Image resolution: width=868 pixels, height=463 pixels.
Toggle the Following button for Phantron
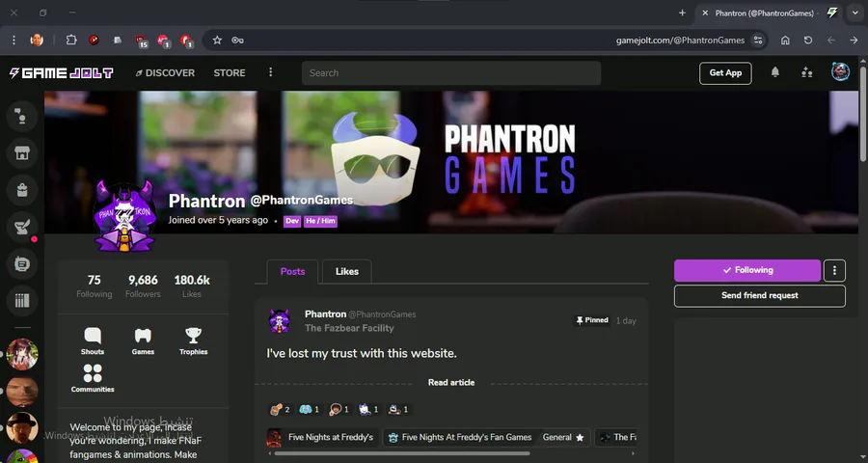pos(747,270)
